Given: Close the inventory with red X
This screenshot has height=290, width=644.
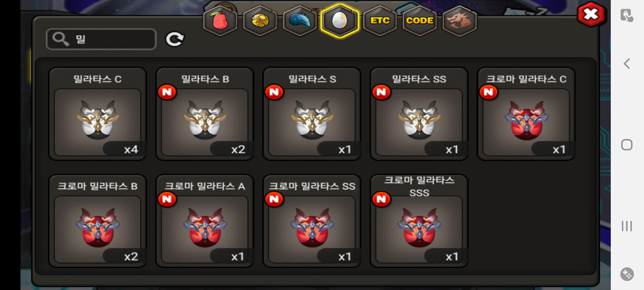Looking at the screenshot, I should pyautogui.click(x=591, y=14).
